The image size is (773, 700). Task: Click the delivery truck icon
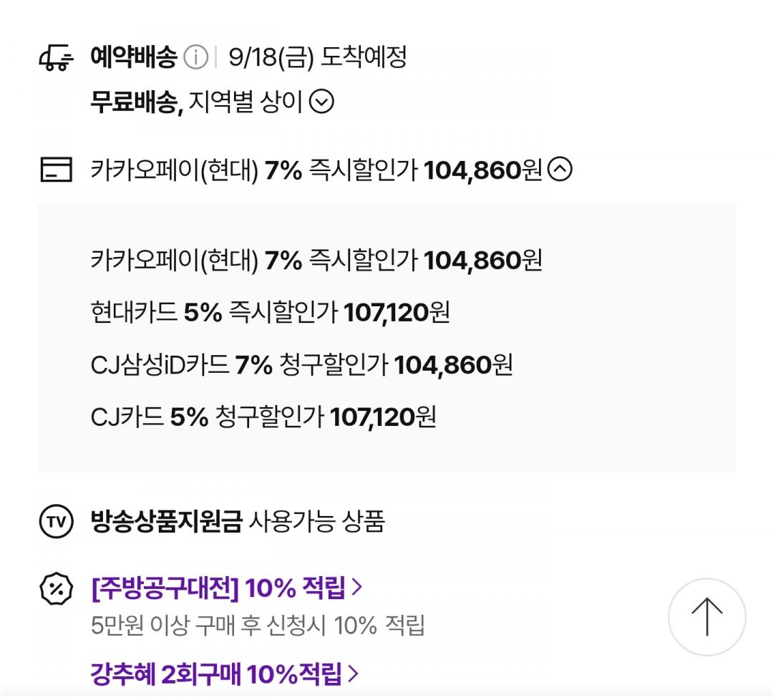coord(57,58)
